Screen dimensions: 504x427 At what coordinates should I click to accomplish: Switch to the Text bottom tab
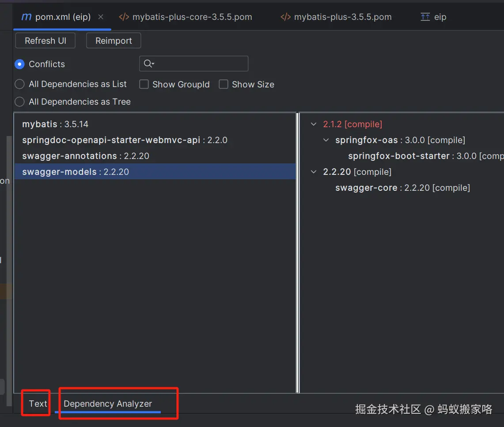click(x=38, y=404)
